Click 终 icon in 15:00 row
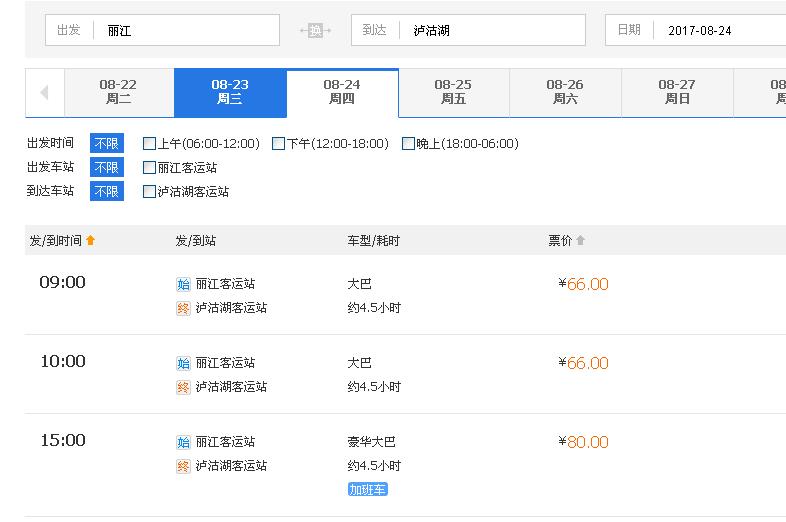The height and width of the screenshot is (522, 786). (x=183, y=466)
